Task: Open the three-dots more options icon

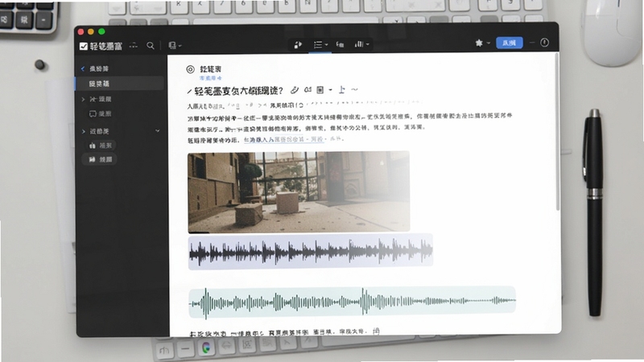Action: coord(134,46)
